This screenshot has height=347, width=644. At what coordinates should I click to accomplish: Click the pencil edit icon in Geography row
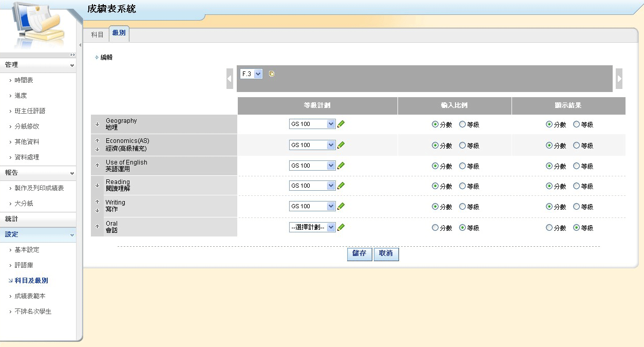(x=341, y=124)
